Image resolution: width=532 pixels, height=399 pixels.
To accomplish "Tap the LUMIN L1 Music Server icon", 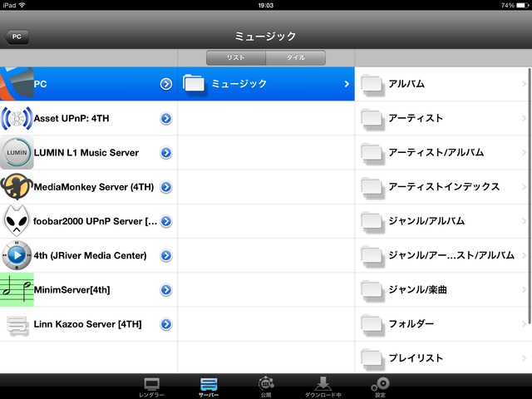I will (x=17, y=153).
